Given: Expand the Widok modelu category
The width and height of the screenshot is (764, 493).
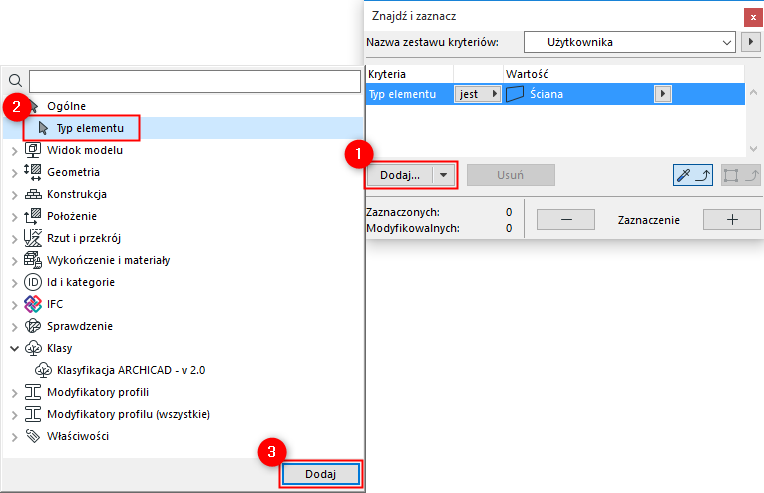Looking at the screenshot, I should (15, 151).
